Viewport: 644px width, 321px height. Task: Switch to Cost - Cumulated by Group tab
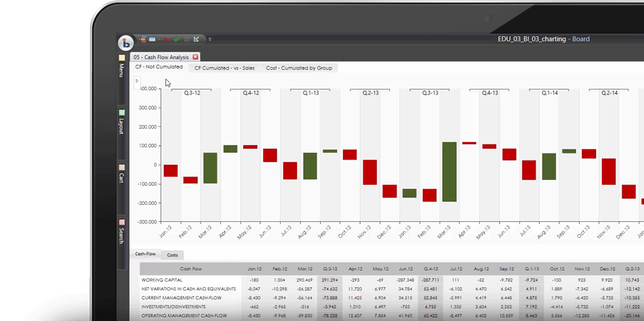pyautogui.click(x=298, y=68)
